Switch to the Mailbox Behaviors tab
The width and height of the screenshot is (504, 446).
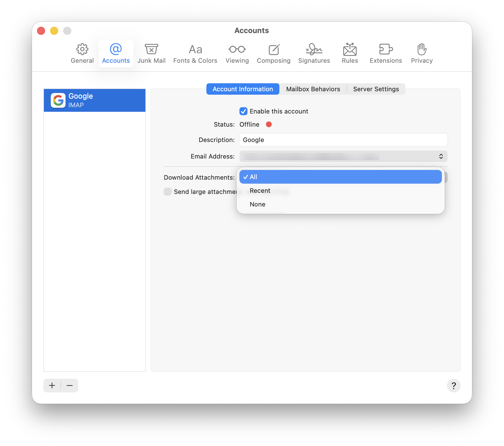point(313,89)
